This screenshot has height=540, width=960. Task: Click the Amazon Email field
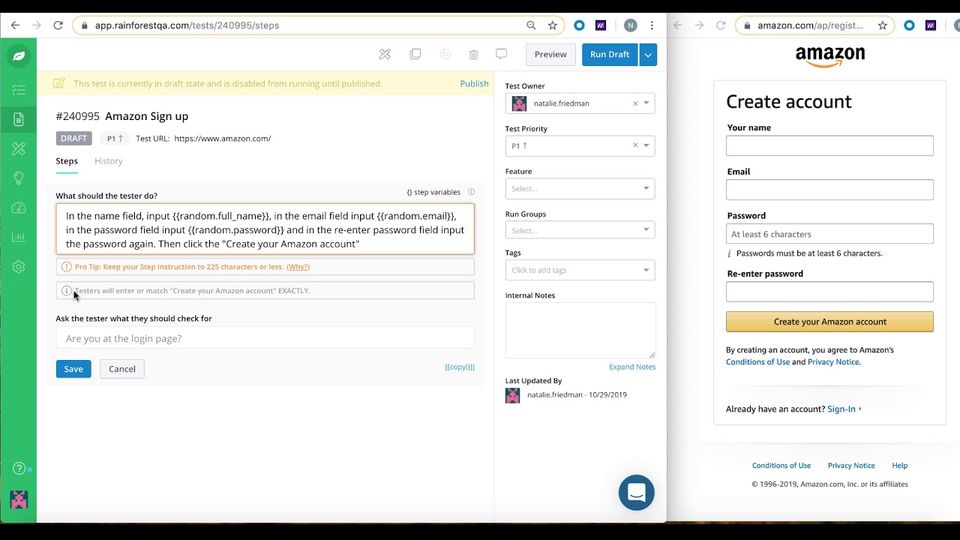pyautogui.click(x=830, y=190)
